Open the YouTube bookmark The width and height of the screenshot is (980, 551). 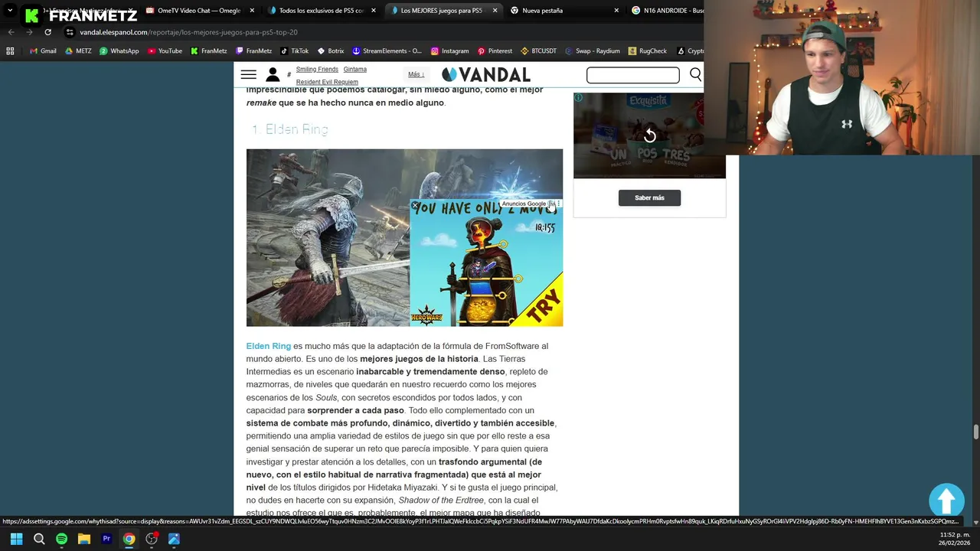click(165, 51)
